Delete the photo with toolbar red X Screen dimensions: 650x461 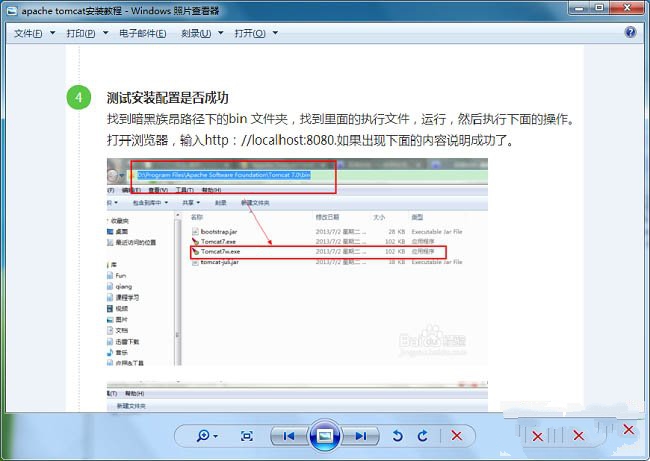coord(456,436)
